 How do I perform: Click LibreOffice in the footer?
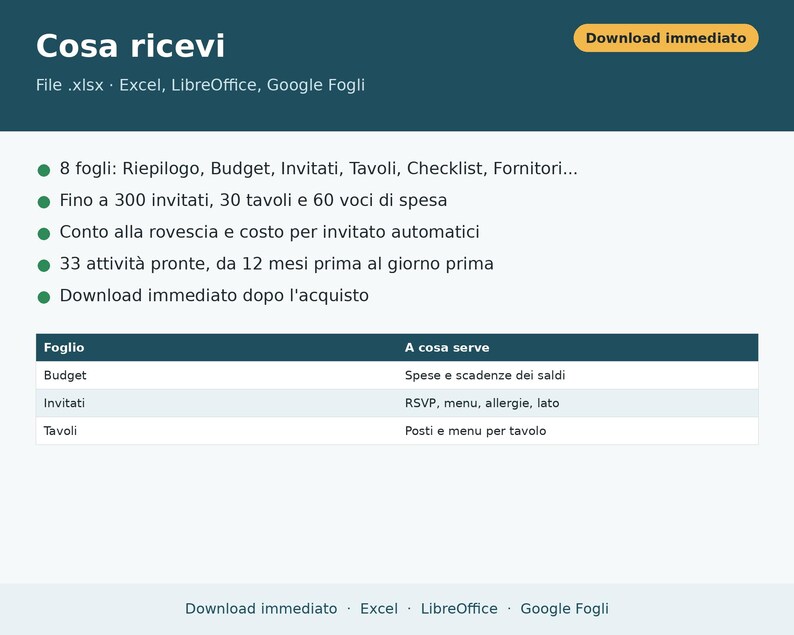coord(459,609)
